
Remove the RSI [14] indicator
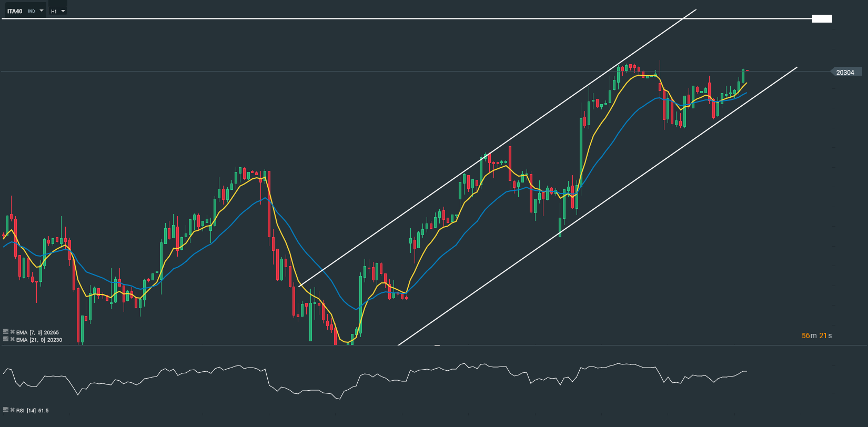(x=12, y=410)
